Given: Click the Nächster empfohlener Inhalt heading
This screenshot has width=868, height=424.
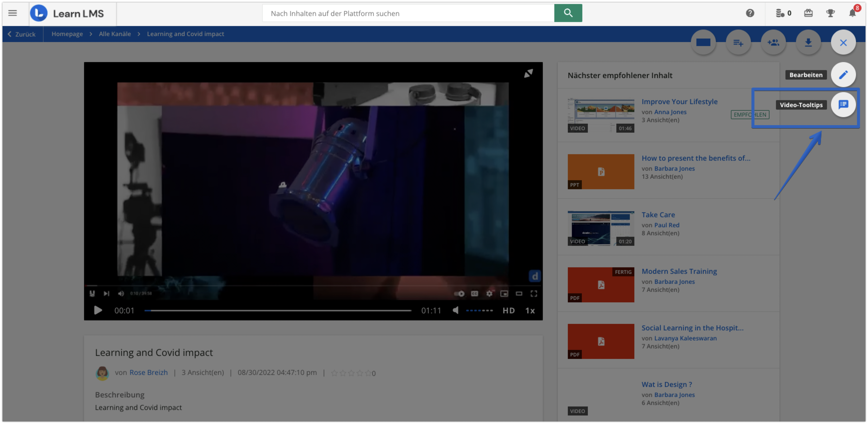Looking at the screenshot, I should (620, 76).
